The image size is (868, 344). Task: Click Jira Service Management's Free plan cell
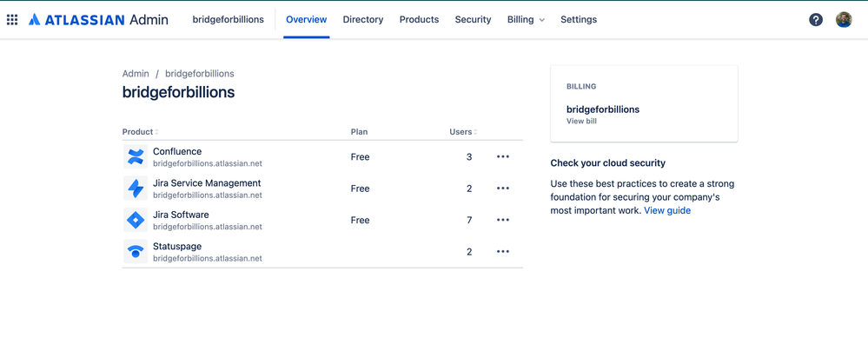click(x=360, y=189)
